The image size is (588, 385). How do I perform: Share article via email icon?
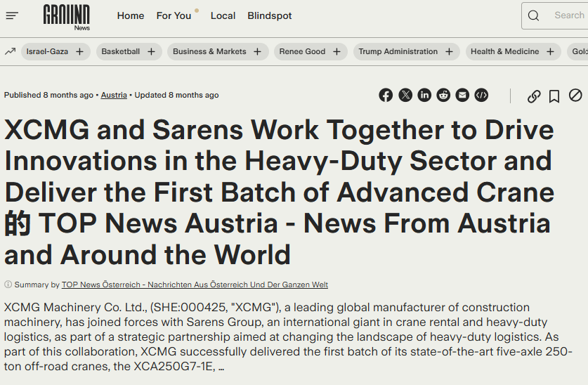pyautogui.click(x=462, y=96)
